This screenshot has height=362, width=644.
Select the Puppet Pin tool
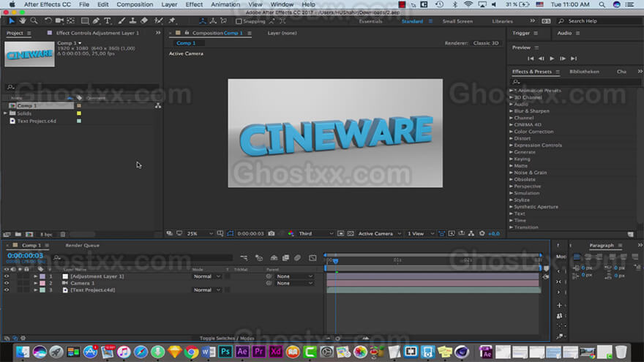(x=172, y=20)
